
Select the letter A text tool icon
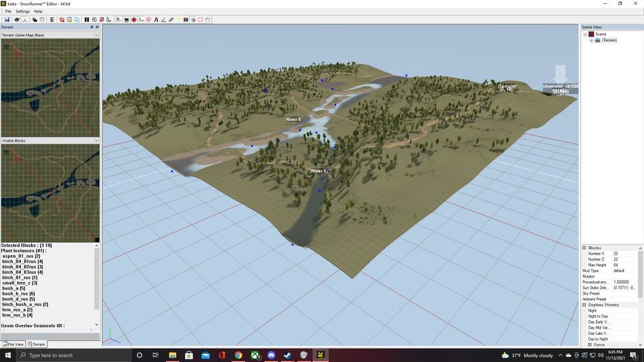point(156,20)
